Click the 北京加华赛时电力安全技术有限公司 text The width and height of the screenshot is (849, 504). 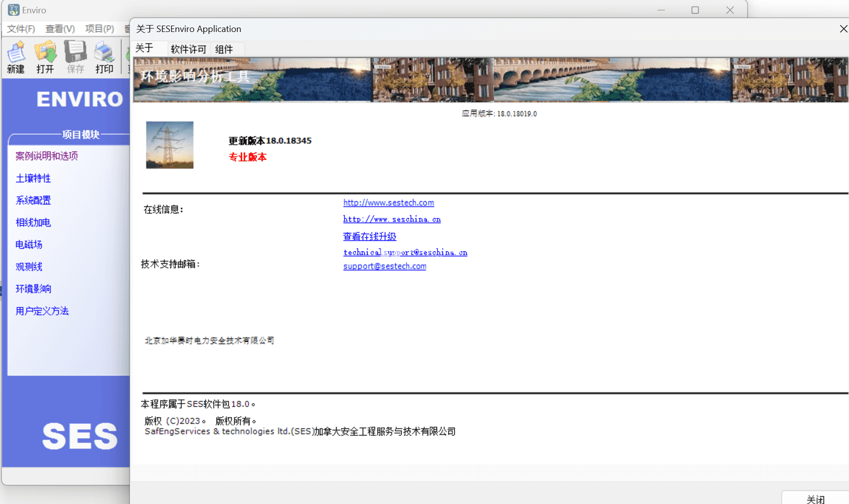(x=210, y=340)
